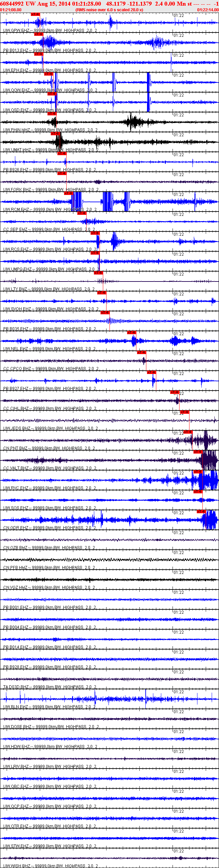This screenshot has width=219, height=868.
Task: Select the red pick flag on the UW.NEL trace
Action: click(131, 332)
